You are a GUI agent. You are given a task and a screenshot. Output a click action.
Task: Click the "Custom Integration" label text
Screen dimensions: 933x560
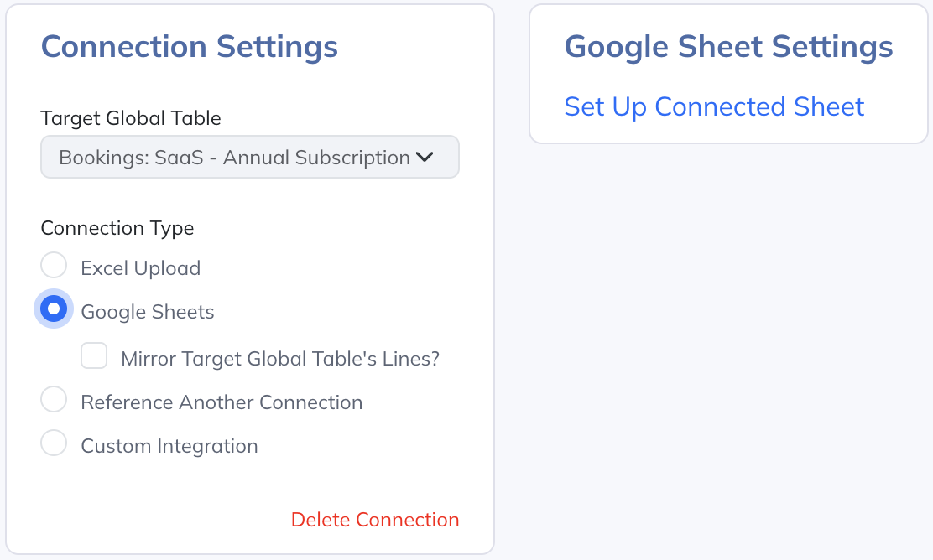point(169,446)
